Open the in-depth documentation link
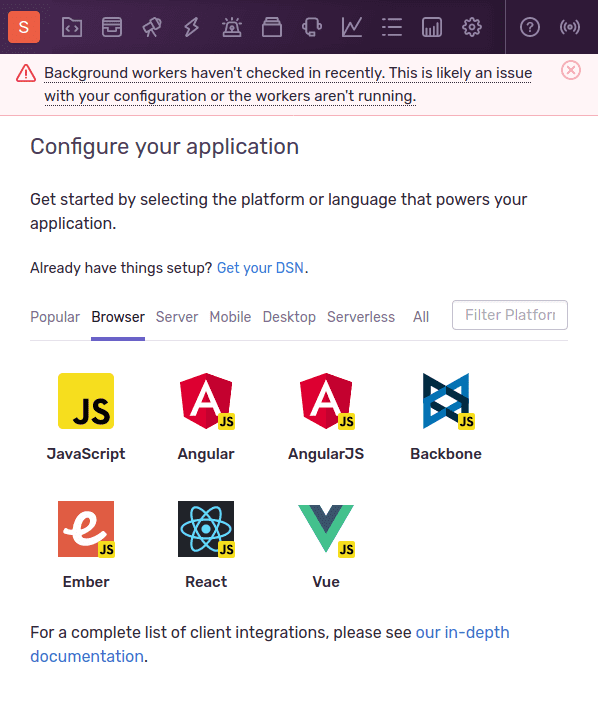Image resolution: width=598 pixels, height=710 pixels. (270, 644)
